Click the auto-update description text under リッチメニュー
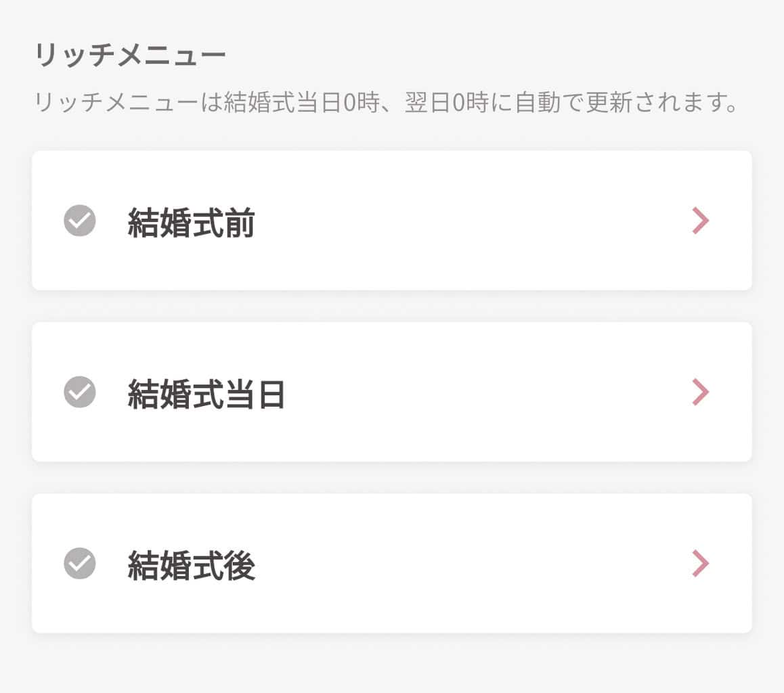The image size is (784, 693). [386, 104]
